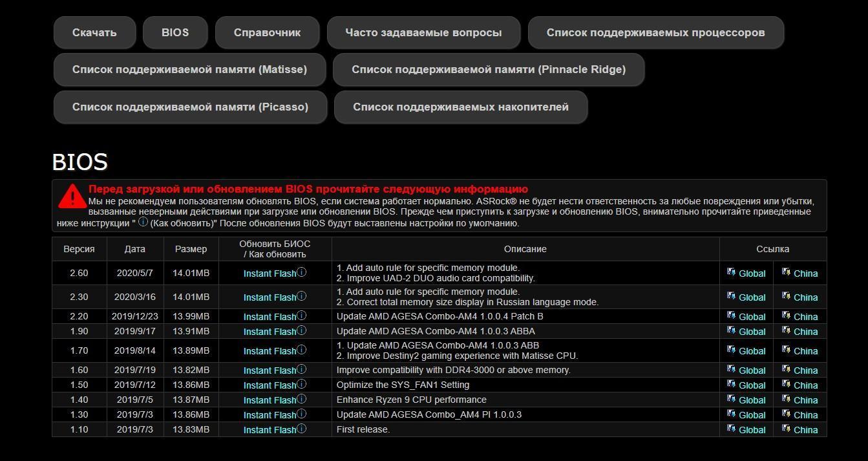
Task: Open supported memory list for Matisse
Action: click(x=189, y=69)
